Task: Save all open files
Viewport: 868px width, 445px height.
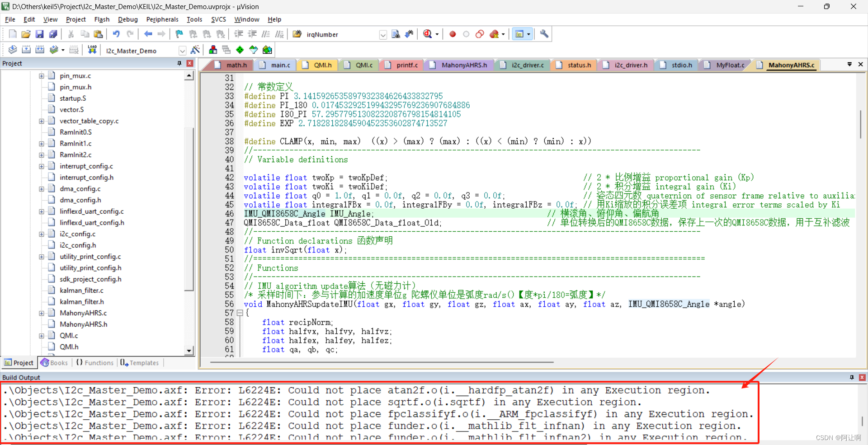Action: pyautogui.click(x=53, y=34)
